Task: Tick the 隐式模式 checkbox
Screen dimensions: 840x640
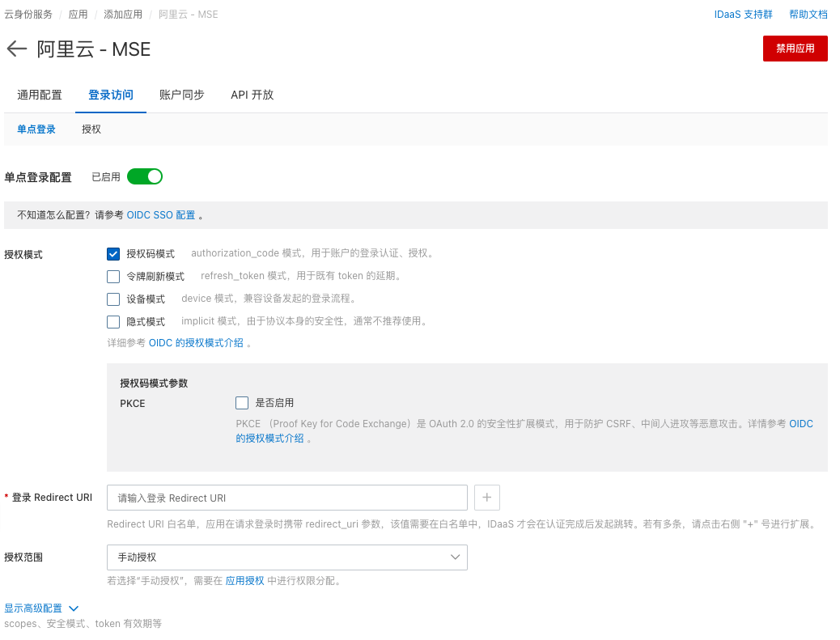Action: pyautogui.click(x=113, y=322)
